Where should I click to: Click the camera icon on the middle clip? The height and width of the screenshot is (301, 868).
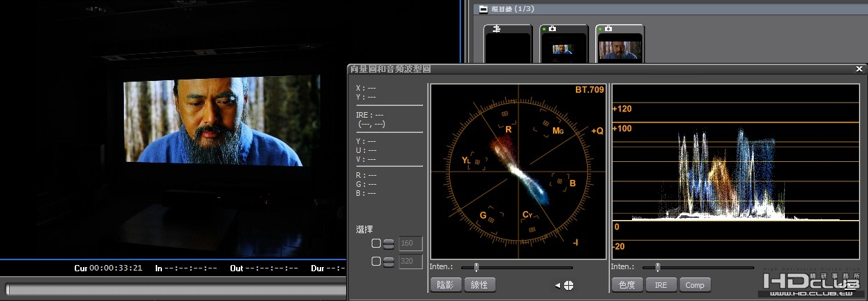coord(552,29)
